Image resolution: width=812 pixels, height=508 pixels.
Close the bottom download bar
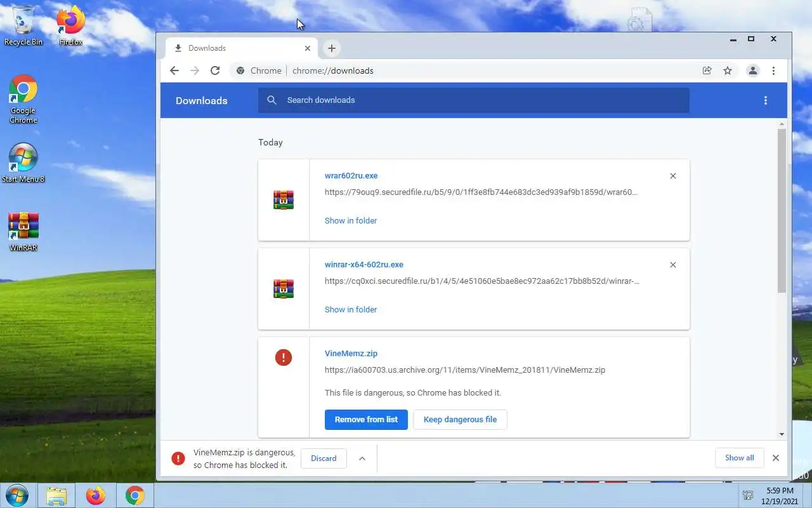click(x=775, y=458)
